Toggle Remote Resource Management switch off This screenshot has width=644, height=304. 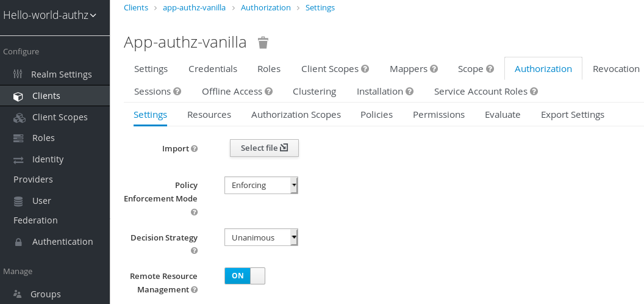coord(245,276)
